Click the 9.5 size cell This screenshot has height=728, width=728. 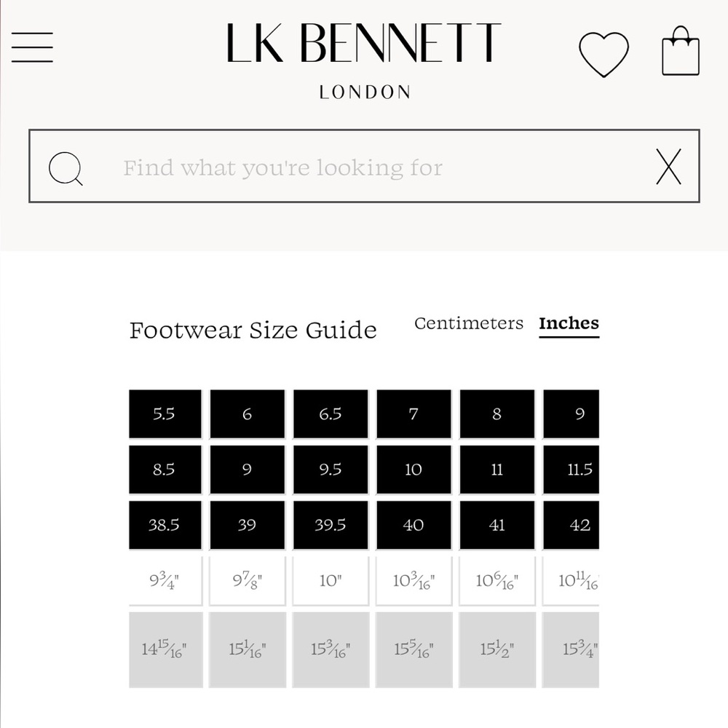[x=331, y=470]
